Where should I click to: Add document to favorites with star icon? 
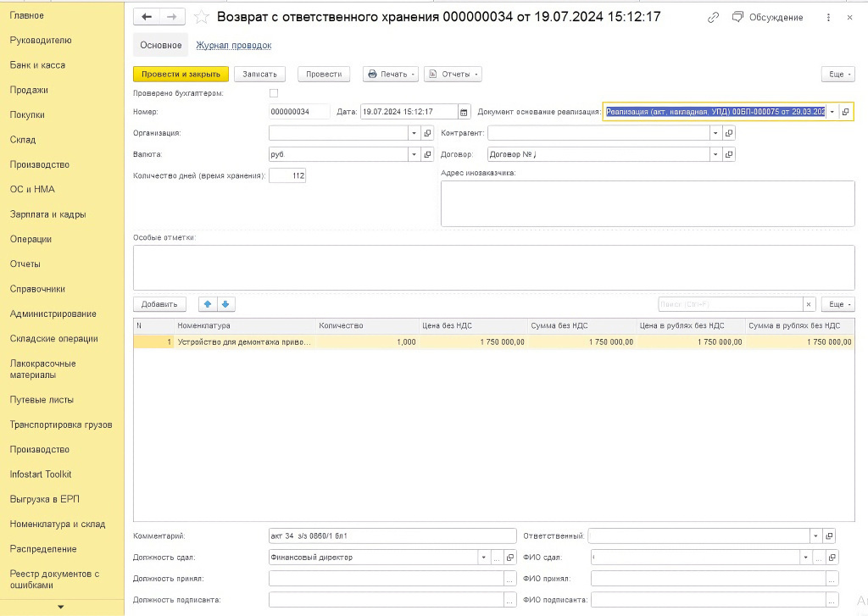[202, 17]
